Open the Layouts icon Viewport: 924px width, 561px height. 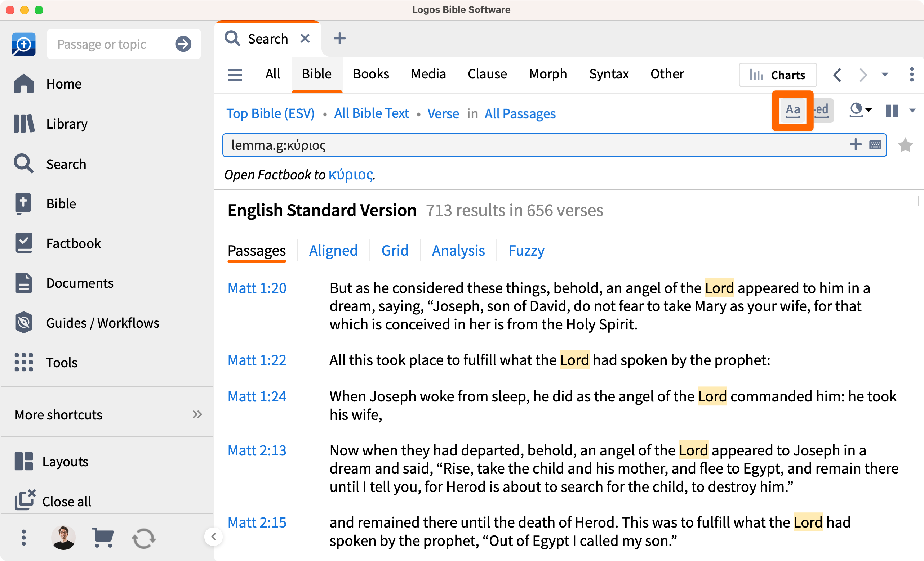24,461
